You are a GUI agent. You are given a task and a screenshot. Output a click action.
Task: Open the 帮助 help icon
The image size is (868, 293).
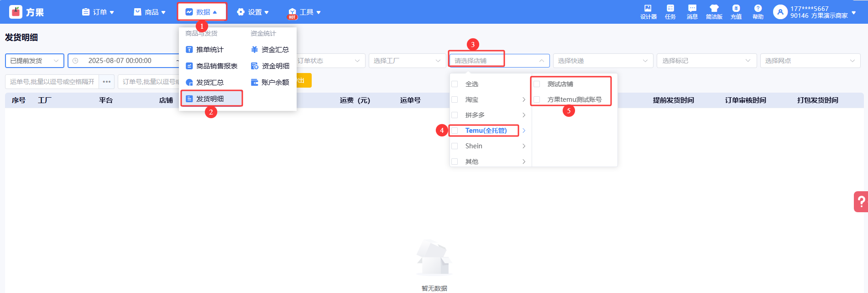758,8
